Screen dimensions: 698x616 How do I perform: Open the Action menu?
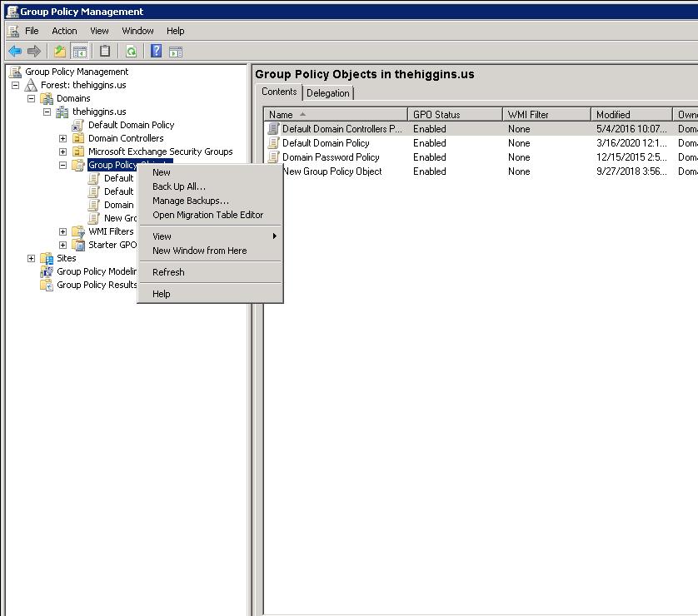point(64,30)
